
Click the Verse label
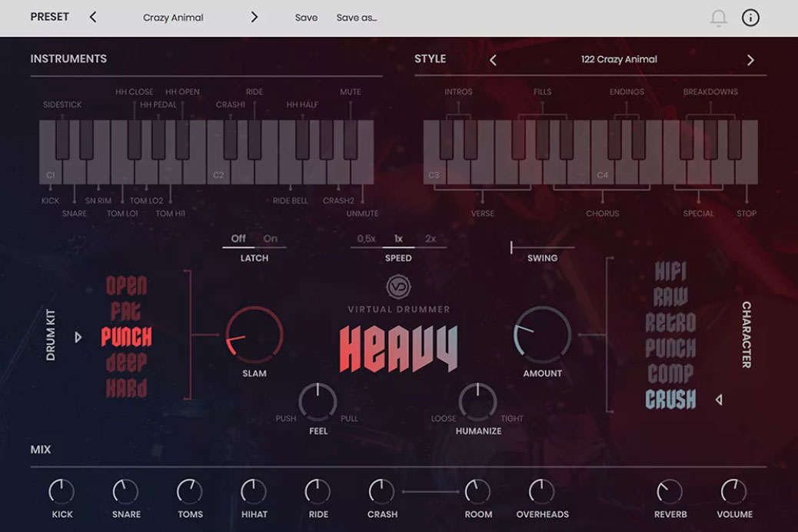[x=483, y=213]
